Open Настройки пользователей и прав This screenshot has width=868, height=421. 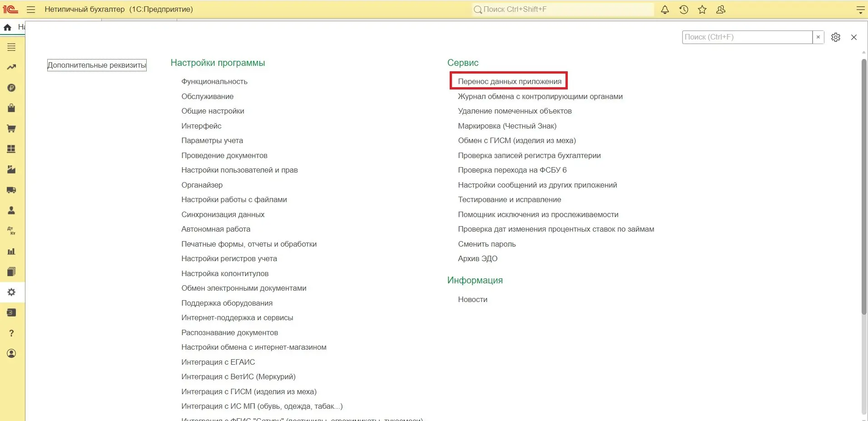(239, 170)
